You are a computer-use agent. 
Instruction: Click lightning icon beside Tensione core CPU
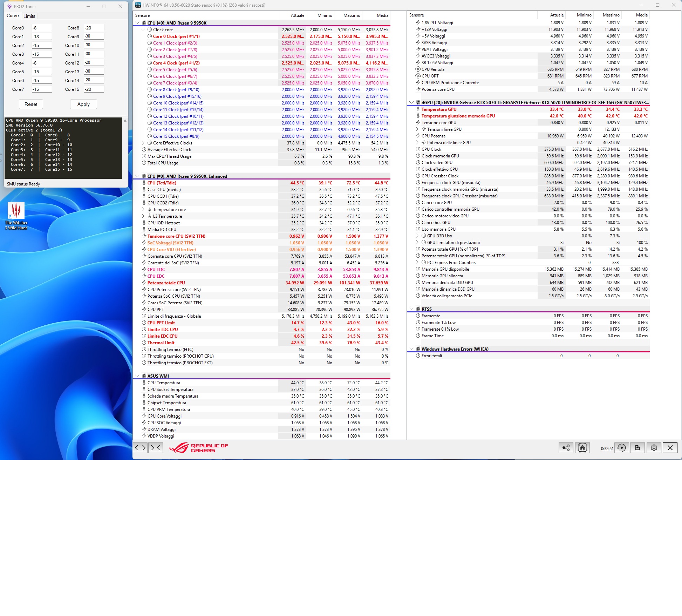pos(144,236)
